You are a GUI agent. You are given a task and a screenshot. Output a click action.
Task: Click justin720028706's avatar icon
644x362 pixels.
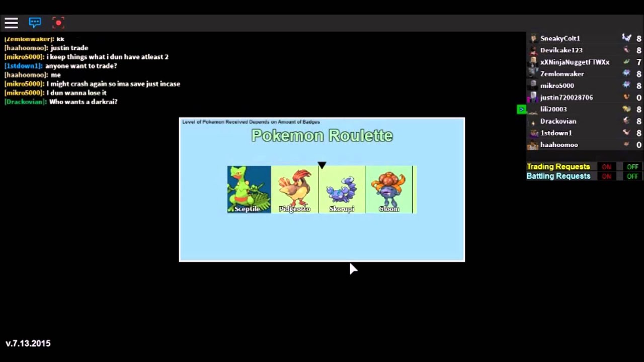pyautogui.click(x=533, y=98)
